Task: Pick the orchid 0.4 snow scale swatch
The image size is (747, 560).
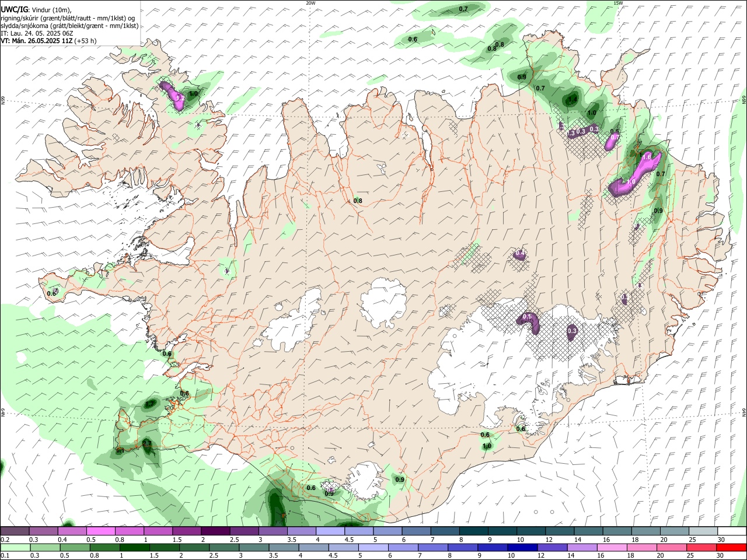Action: [x=72, y=531]
